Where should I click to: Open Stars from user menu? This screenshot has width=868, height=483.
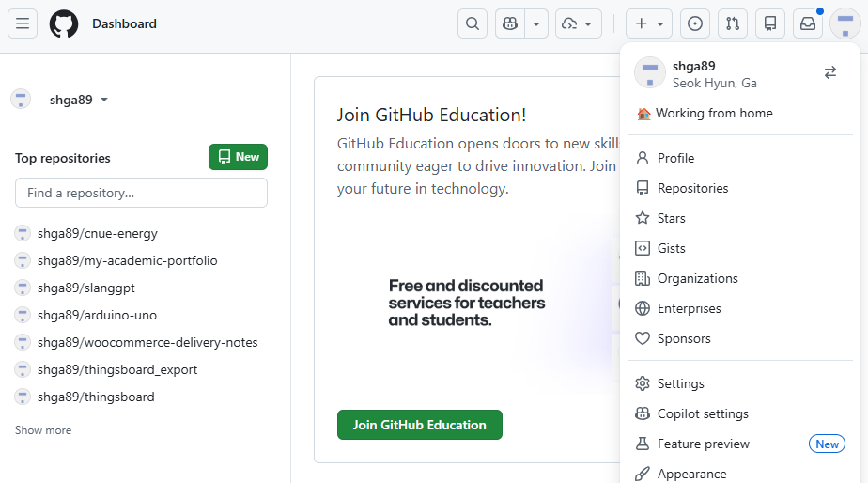pyautogui.click(x=739, y=218)
